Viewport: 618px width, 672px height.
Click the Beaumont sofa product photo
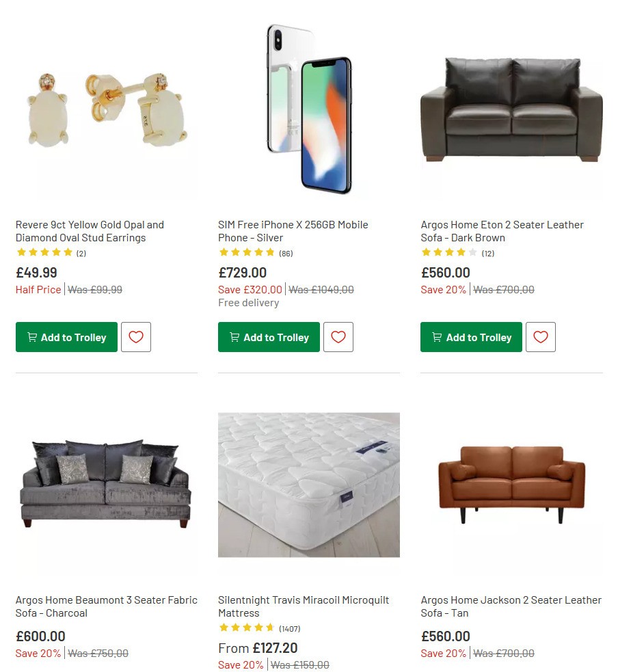[106, 485]
